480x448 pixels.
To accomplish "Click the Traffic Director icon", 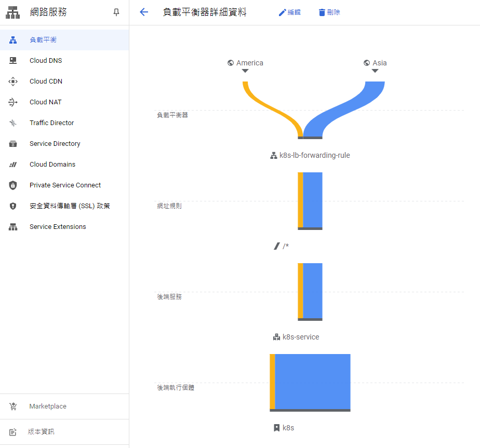I will pos(13,123).
